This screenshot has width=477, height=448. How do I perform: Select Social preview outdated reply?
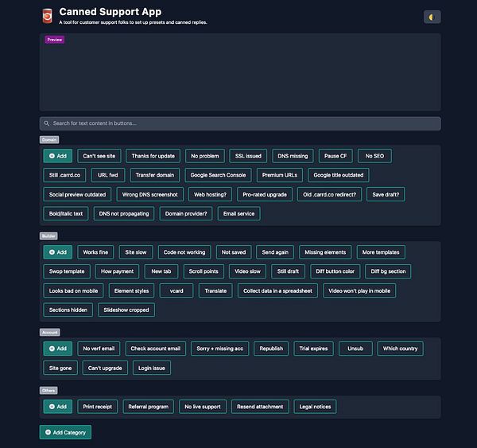point(77,194)
